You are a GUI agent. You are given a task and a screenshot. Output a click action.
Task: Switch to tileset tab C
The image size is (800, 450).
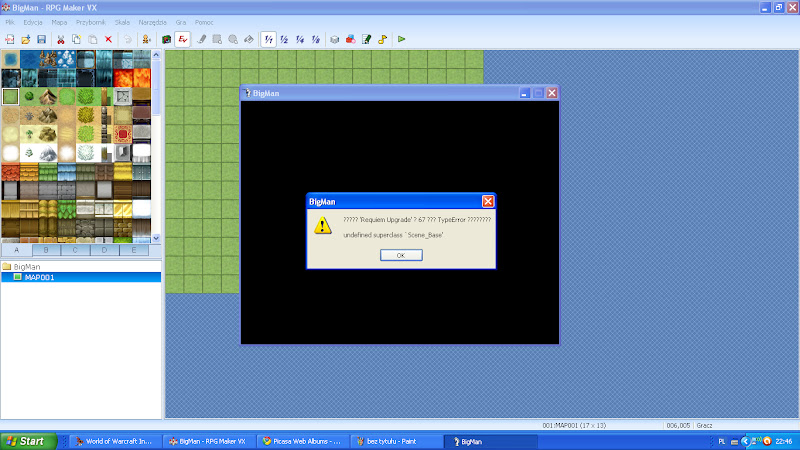pos(75,250)
